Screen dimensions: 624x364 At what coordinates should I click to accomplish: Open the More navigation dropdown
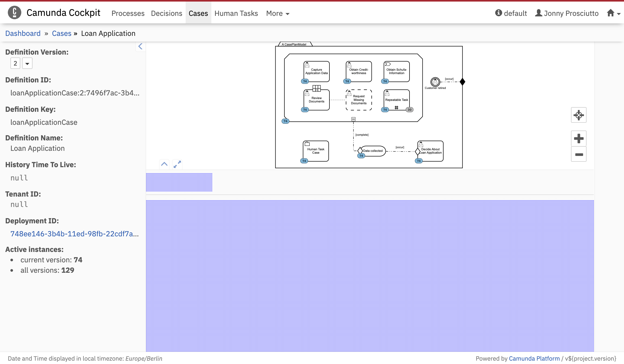point(278,13)
